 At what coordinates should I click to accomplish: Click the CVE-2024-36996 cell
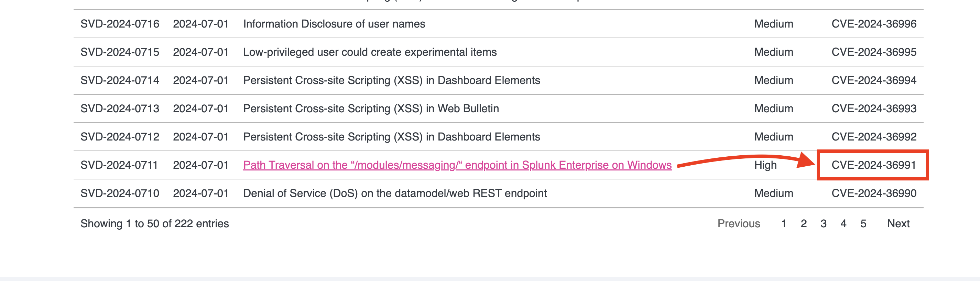pyautogui.click(x=873, y=24)
